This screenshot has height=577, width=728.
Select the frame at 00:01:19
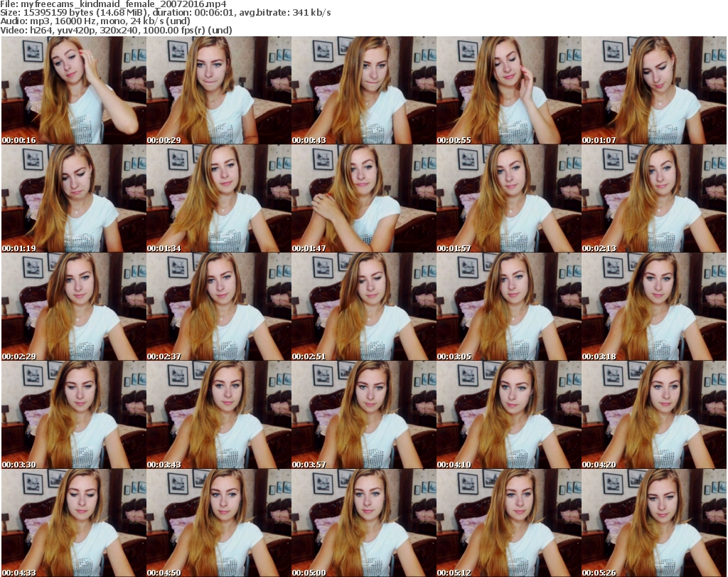coord(74,198)
